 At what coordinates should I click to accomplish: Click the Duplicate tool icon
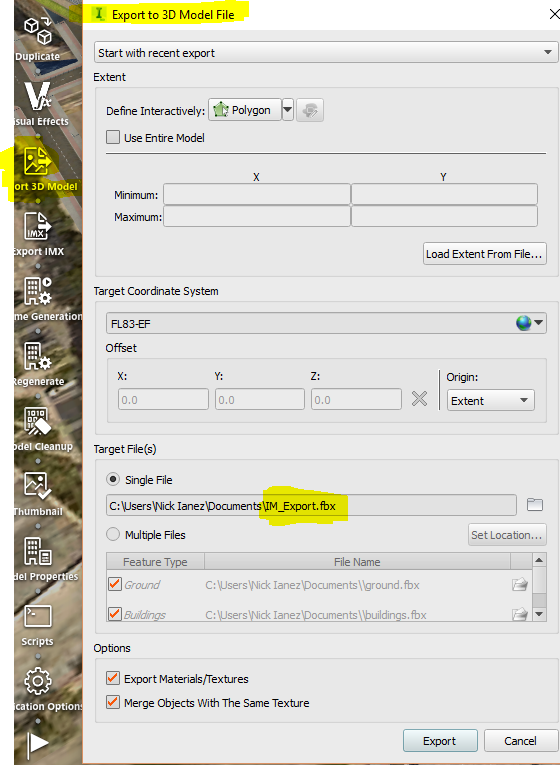(38, 31)
